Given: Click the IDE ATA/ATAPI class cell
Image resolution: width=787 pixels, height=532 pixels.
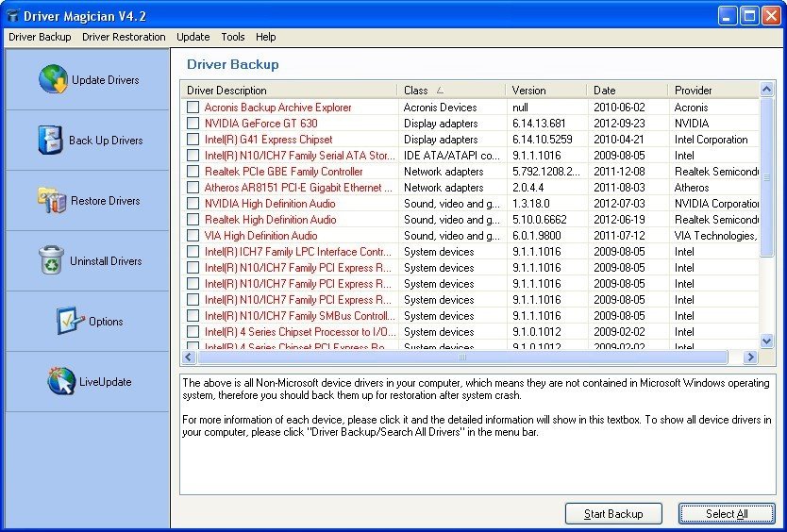Looking at the screenshot, I should (452, 155).
